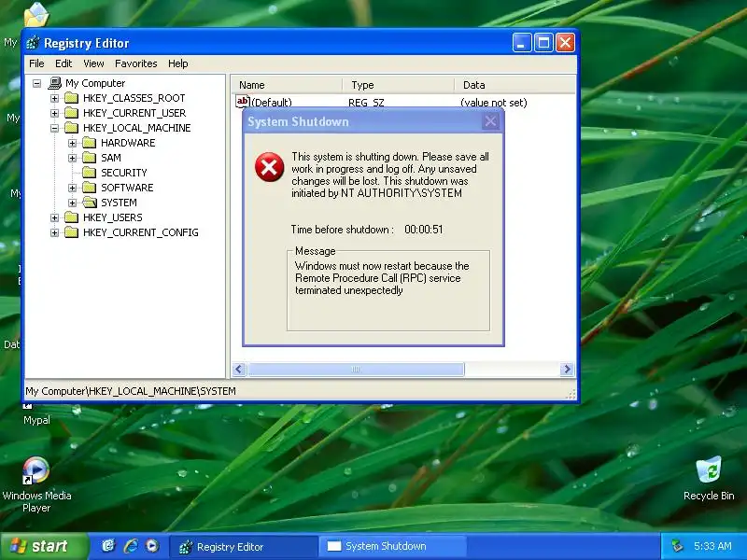
Task: Click the Registry Editor title bar icon
Action: 33,43
